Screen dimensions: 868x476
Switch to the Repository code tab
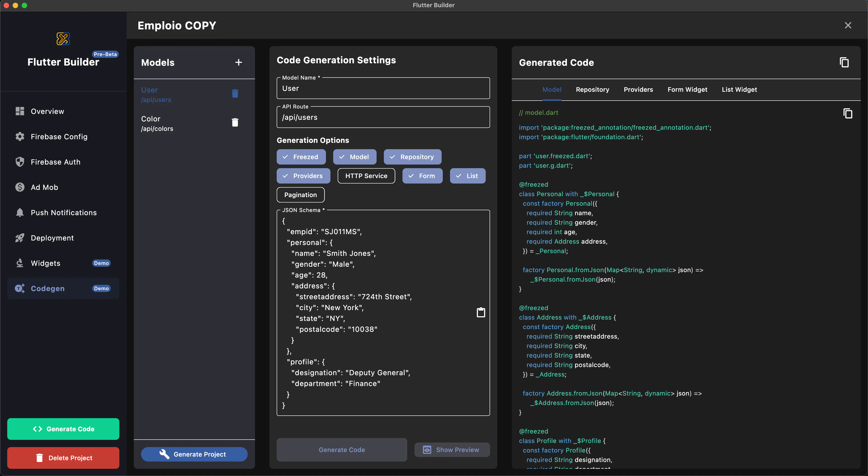[x=592, y=90]
